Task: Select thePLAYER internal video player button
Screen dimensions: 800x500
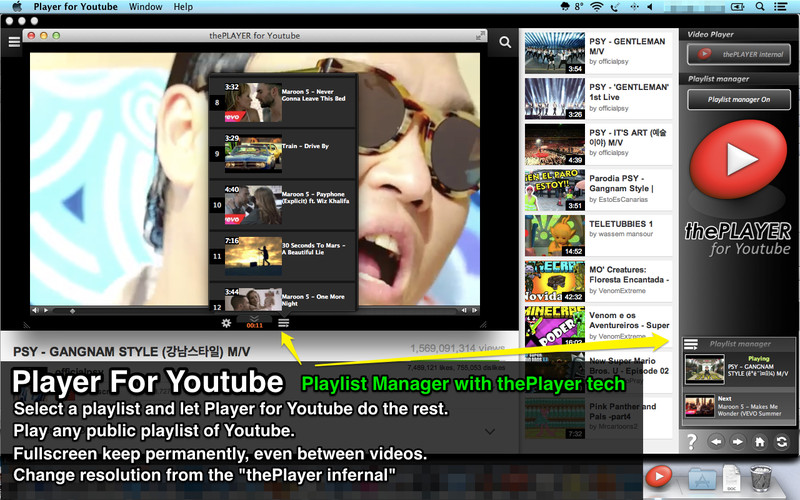Action: [738, 54]
